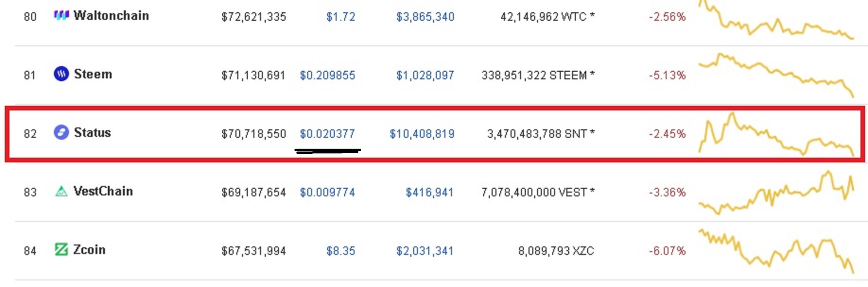Click the Steem logo icon
The image size is (868, 287).
tap(61, 74)
